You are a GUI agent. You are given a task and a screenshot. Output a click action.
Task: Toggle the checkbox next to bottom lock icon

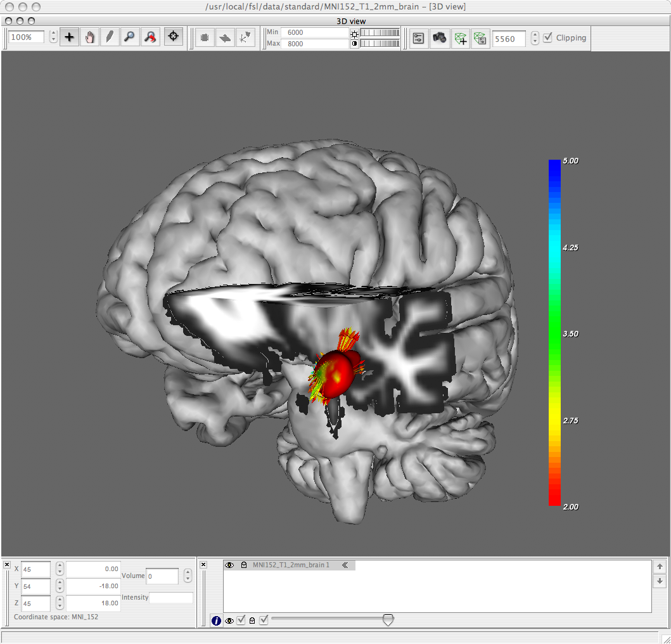[x=264, y=620]
